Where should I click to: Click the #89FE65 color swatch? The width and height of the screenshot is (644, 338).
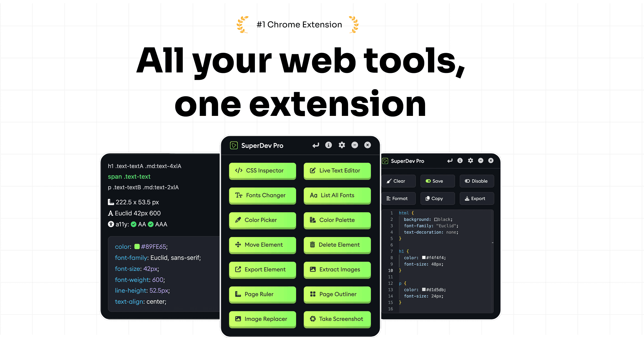click(x=137, y=247)
